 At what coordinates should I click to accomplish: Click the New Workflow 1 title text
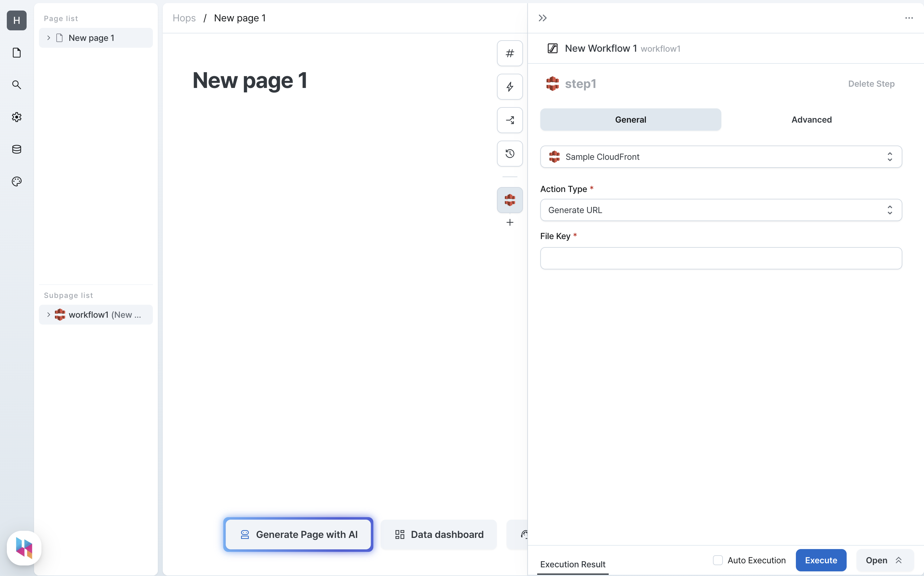(x=601, y=48)
